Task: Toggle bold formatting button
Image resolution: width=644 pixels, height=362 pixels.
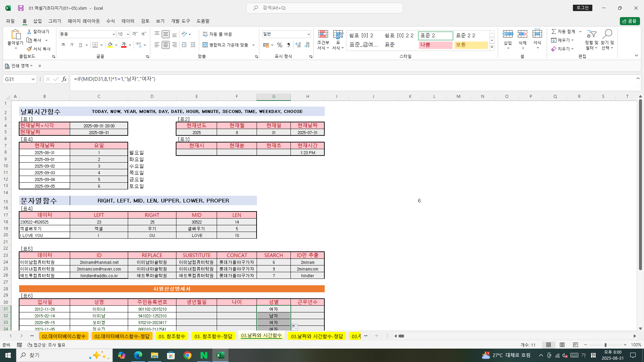Action: [x=63, y=45]
